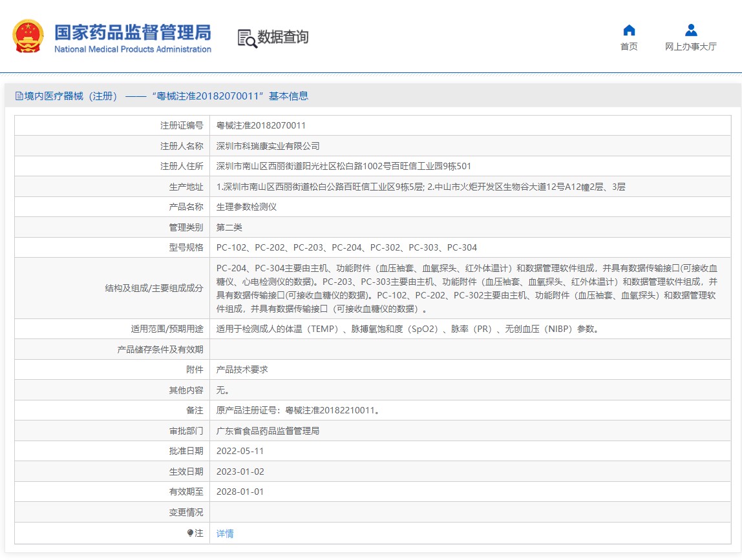742x560 pixels.
Task: Go to 首页 home icon
Action: point(629,30)
